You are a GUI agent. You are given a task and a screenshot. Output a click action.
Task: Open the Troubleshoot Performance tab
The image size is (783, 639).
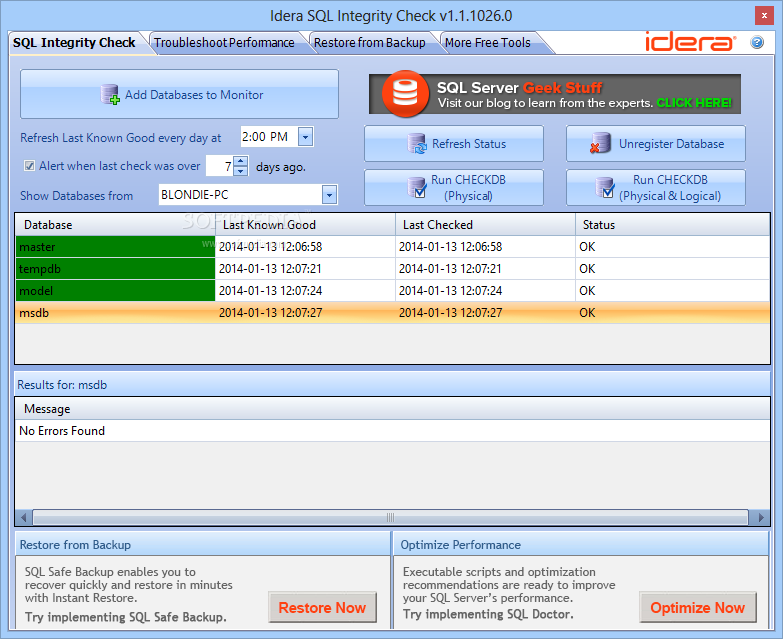point(224,42)
